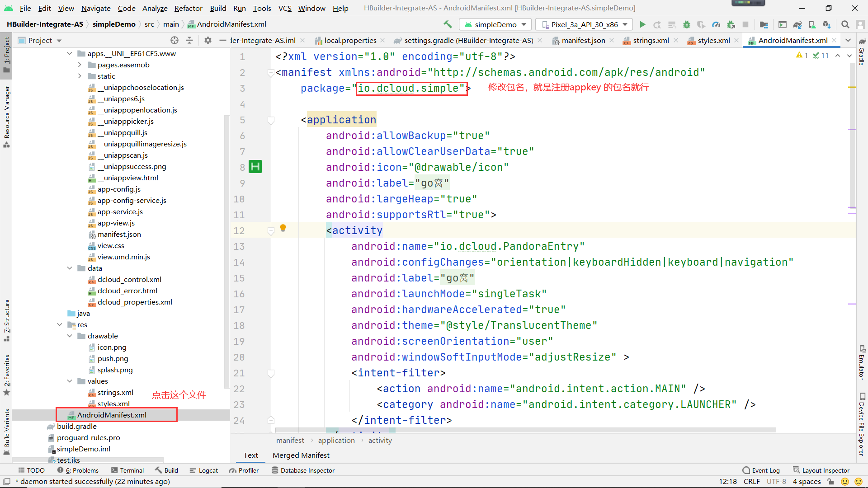
Task: Open the simpleDemo run configuration dropdown
Action: [x=495, y=24]
